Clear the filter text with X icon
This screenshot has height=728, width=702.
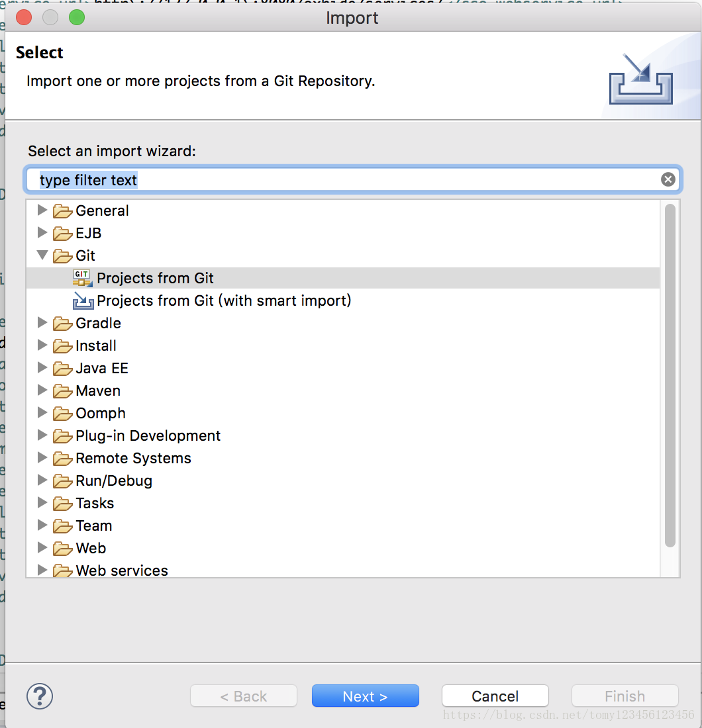[x=668, y=179]
